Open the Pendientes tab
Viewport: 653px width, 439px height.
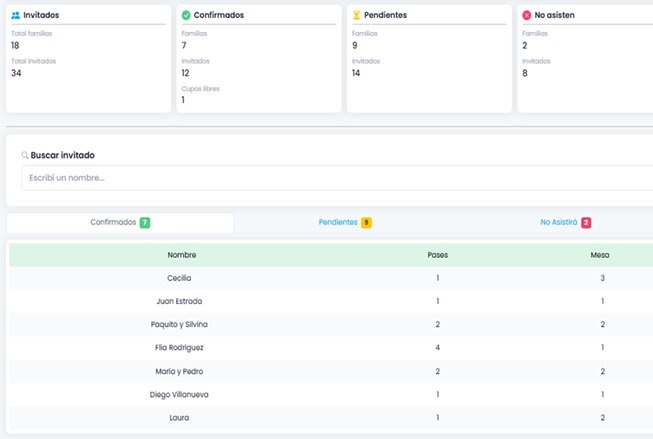pyautogui.click(x=338, y=222)
